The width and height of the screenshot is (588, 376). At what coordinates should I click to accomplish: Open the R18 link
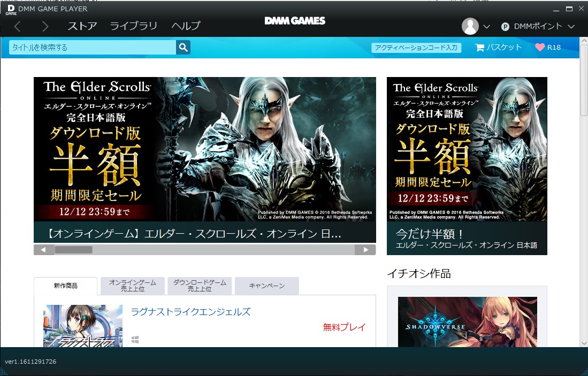point(554,47)
